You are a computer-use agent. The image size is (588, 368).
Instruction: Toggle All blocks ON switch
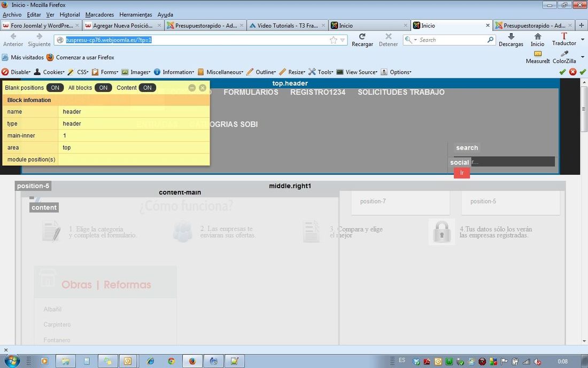103,88
